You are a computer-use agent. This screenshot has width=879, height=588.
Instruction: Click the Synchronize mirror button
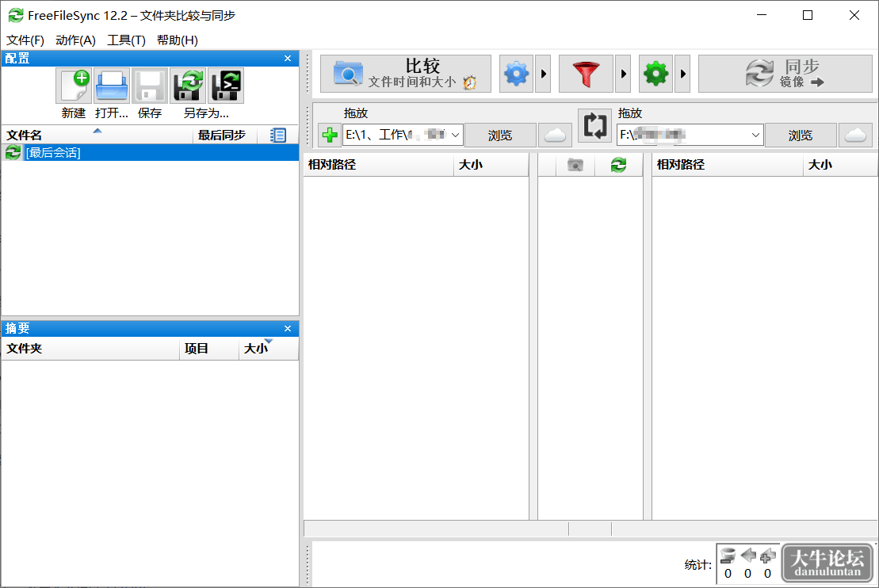[x=785, y=74]
